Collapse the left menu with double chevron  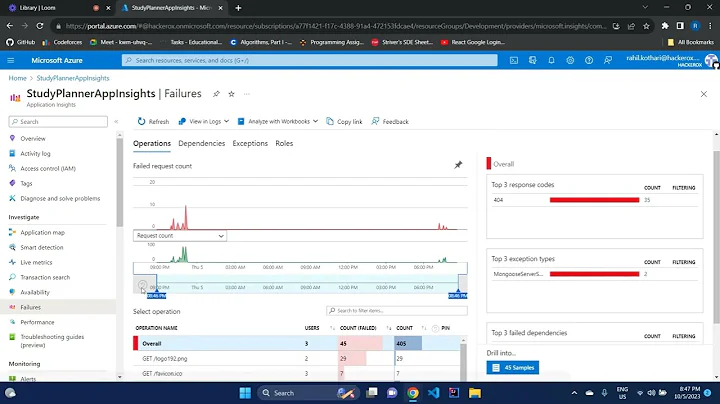click(116, 122)
